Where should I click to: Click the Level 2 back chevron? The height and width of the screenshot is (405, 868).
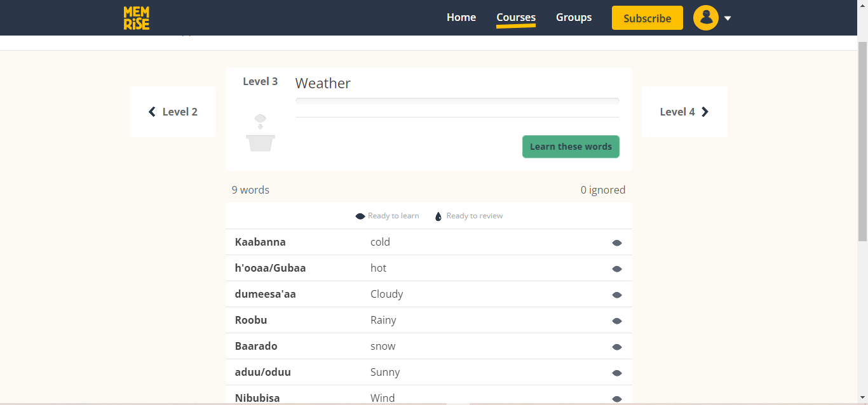[151, 111]
